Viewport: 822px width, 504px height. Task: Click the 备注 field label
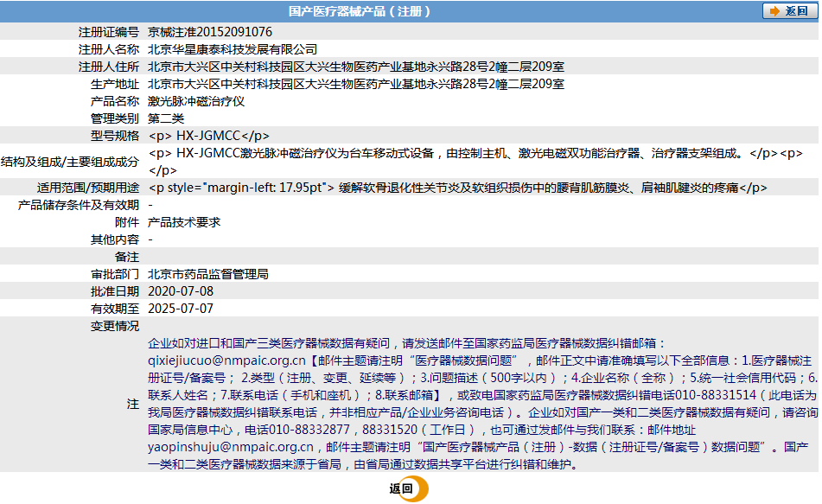pyautogui.click(x=127, y=257)
